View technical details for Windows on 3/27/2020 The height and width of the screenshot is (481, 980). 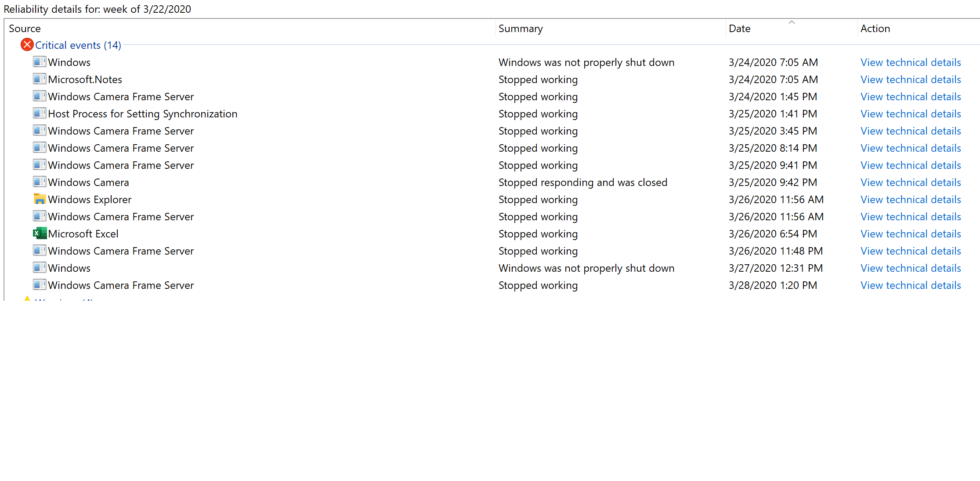pyautogui.click(x=911, y=268)
